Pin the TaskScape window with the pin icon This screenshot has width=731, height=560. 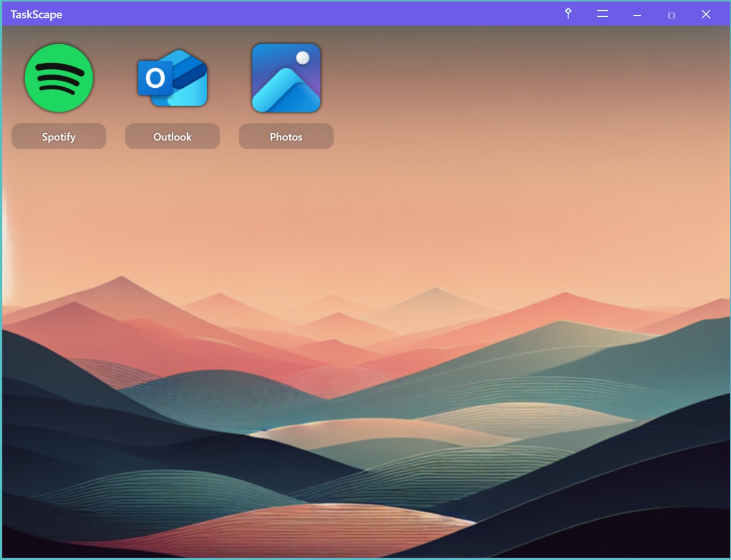click(x=568, y=14)
